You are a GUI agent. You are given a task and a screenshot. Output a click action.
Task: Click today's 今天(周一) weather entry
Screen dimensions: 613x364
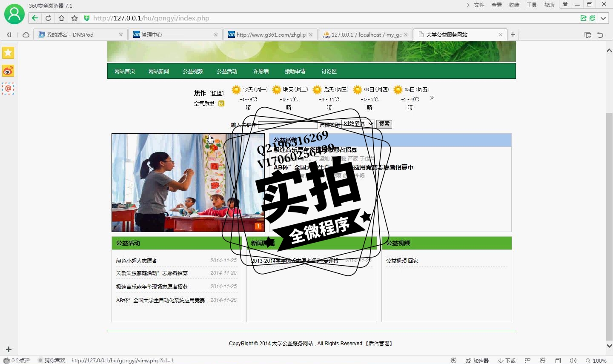click(249, 97)
